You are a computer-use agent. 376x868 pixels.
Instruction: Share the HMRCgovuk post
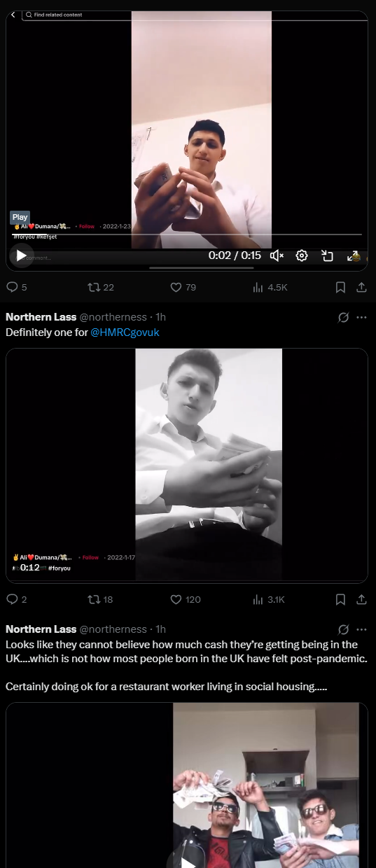pyautogui.click(x=361, y=599)
